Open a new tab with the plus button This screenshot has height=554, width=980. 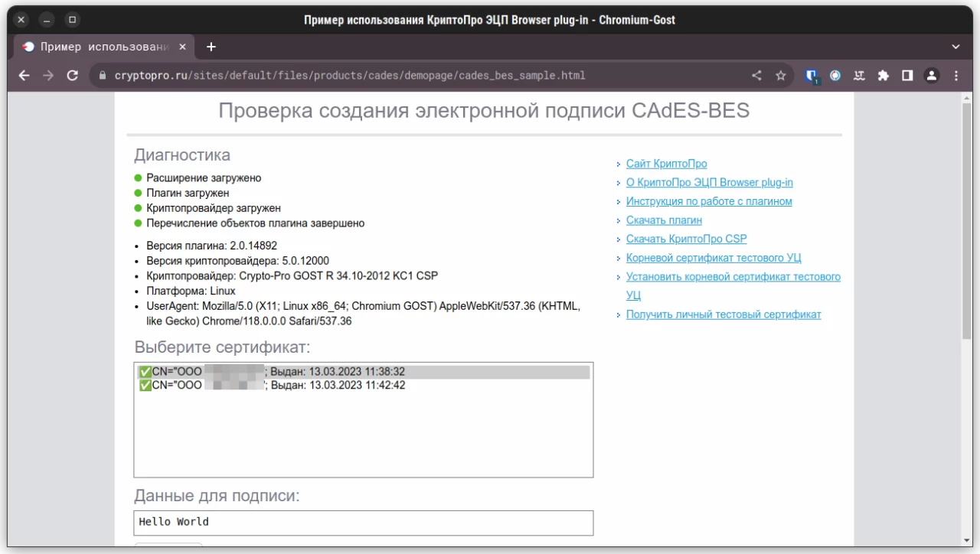point(211,47)
